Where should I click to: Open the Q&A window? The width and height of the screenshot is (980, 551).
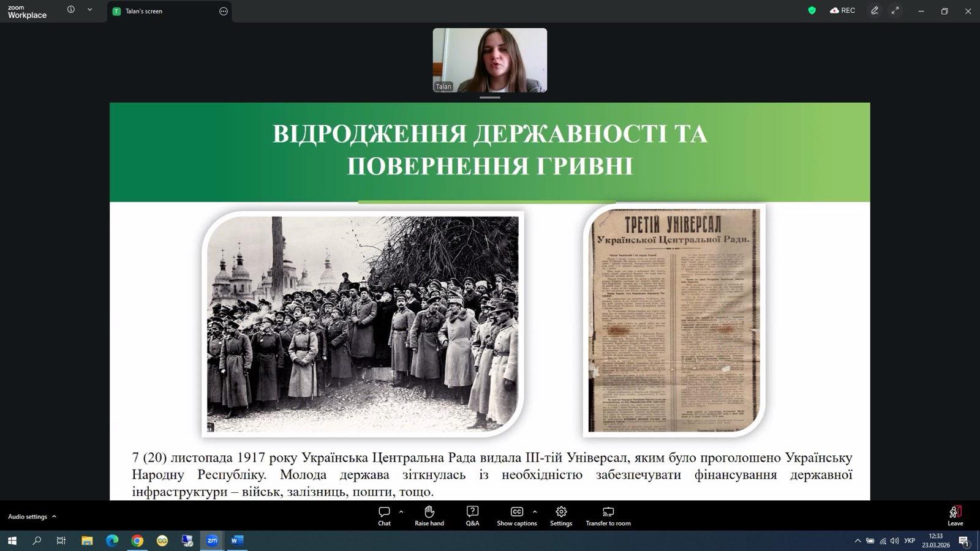coord(472,515)
